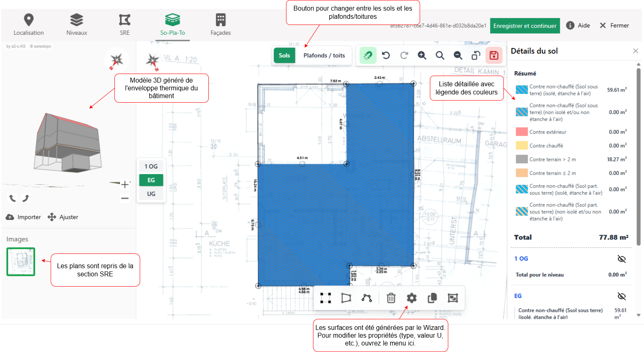The image size is (644, 352).
Task: Close the Détails du sol panel
Action: [635, 51]
